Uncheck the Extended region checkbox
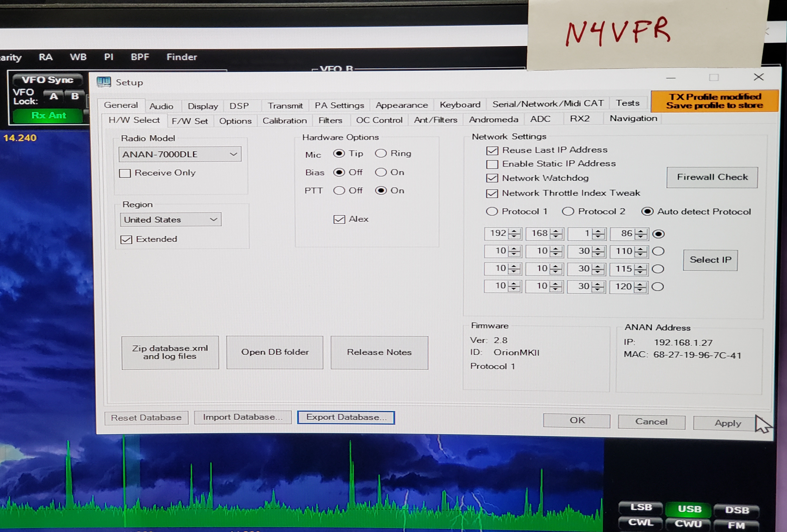 pyautogui.click(x=126, y=239)
